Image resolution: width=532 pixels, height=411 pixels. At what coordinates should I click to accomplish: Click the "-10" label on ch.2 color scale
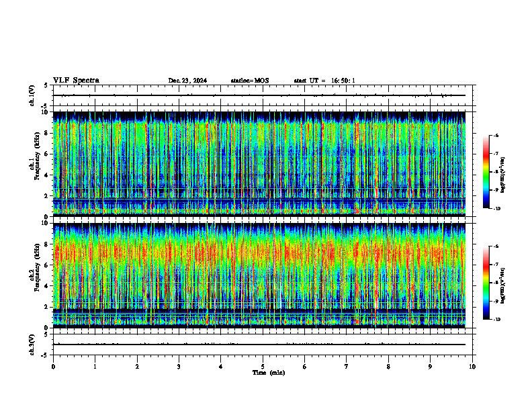496,320
